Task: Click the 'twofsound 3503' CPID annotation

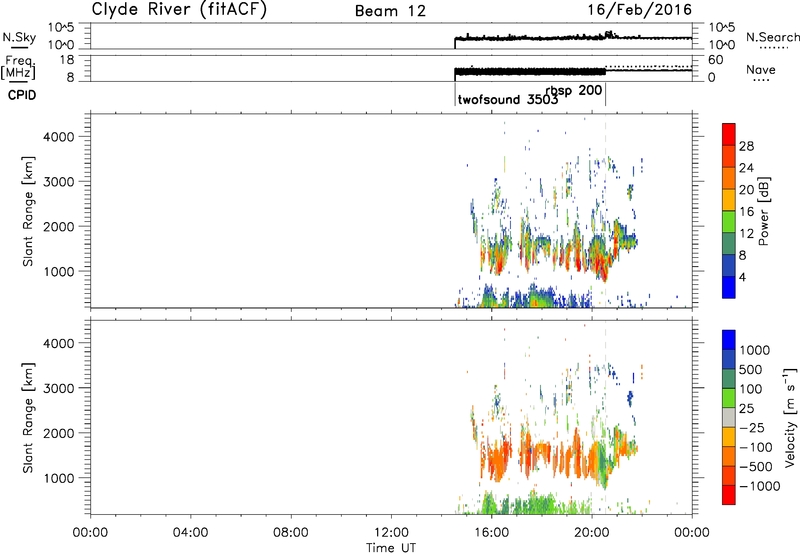Action: pos(508,99)
